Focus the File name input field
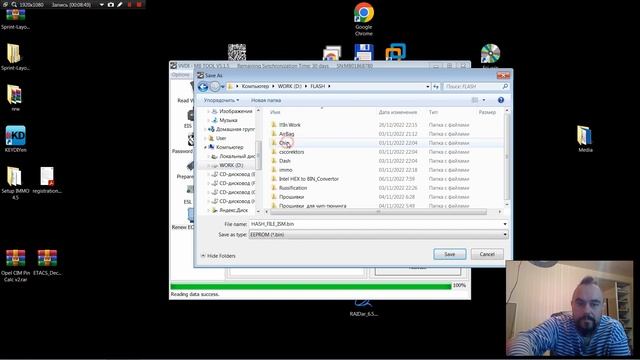This screenshot has height=360, width=640. pos(375,224)
